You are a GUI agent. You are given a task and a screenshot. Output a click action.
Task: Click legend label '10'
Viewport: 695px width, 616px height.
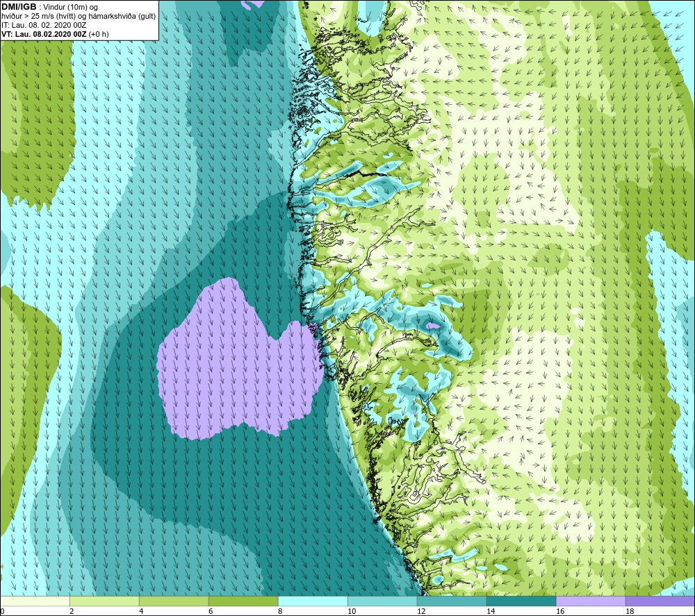(352, 612)
